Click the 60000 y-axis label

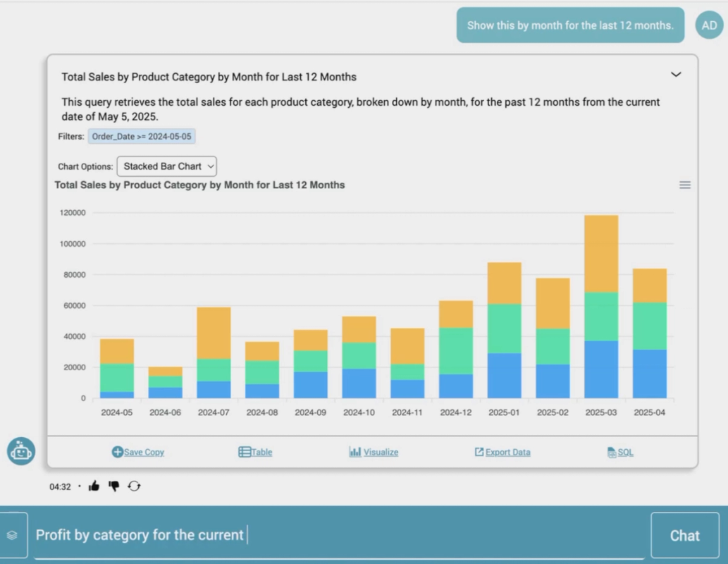[74, 306]
